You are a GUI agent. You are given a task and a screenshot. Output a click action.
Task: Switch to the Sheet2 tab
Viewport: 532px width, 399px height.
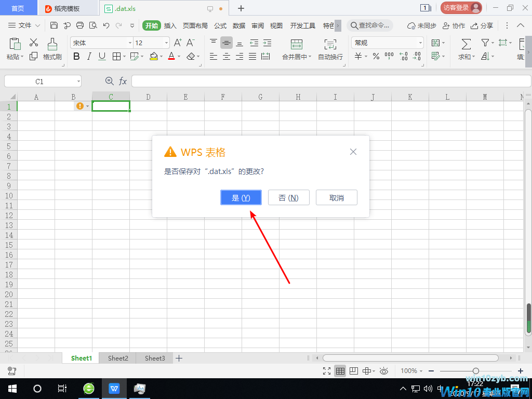coord(118,358)
